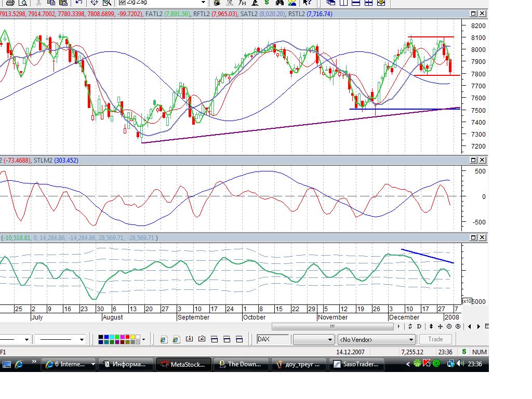Click the green dollar sign toolbar icon

267,3
